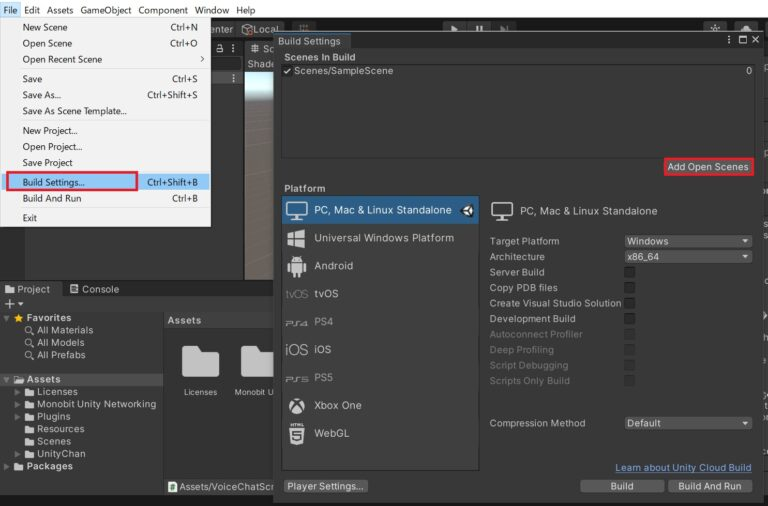Pick the PS4 platform logo
This screenshot has height=506, width=768.
(296, 323)
